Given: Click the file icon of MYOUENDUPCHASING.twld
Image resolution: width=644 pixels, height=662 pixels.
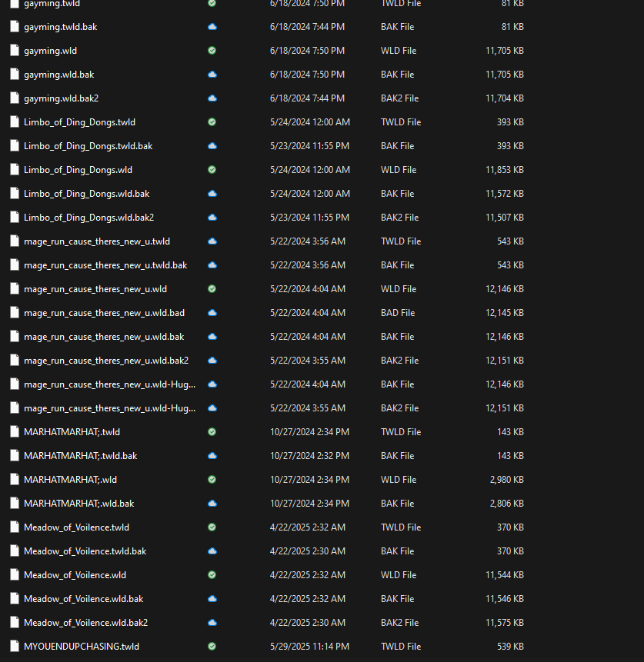Looking at the screenshot, I should pos(15,647).
